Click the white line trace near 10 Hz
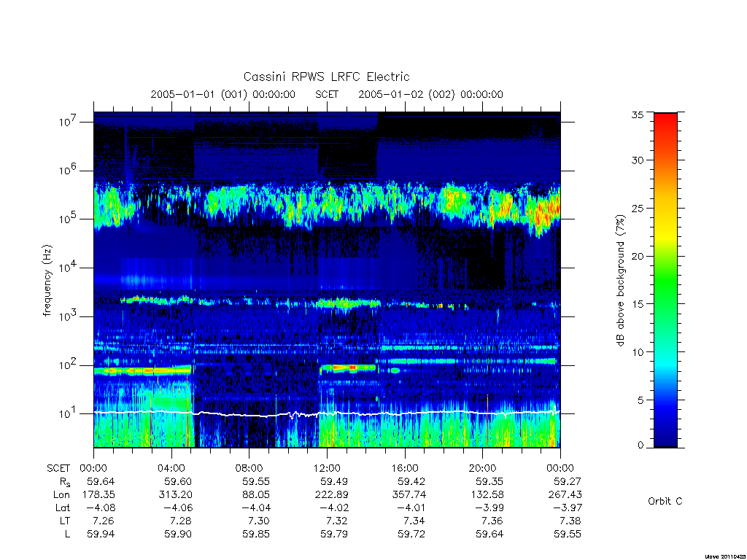Image resolution: width=747 pixels, height=560 pixels. point(327,414)
